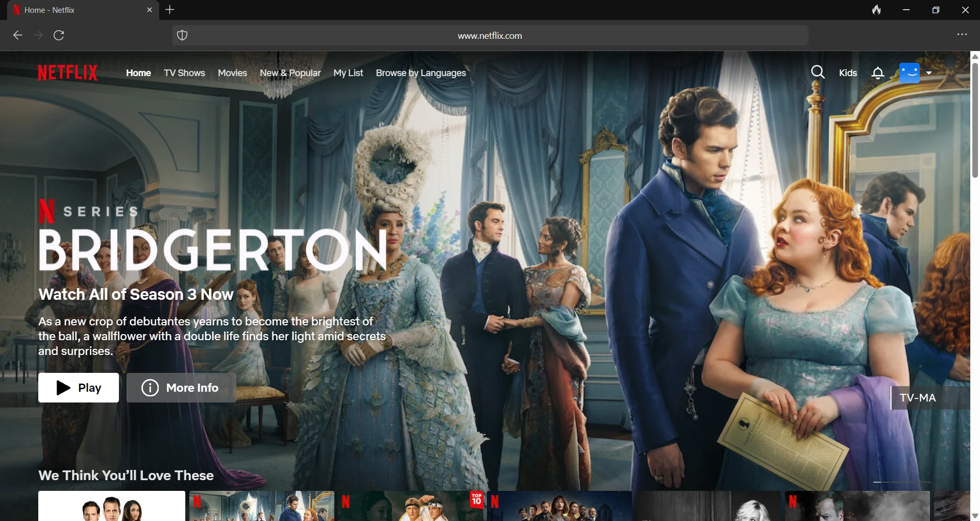
Task: Open My List
Action: tap(348, 73)
